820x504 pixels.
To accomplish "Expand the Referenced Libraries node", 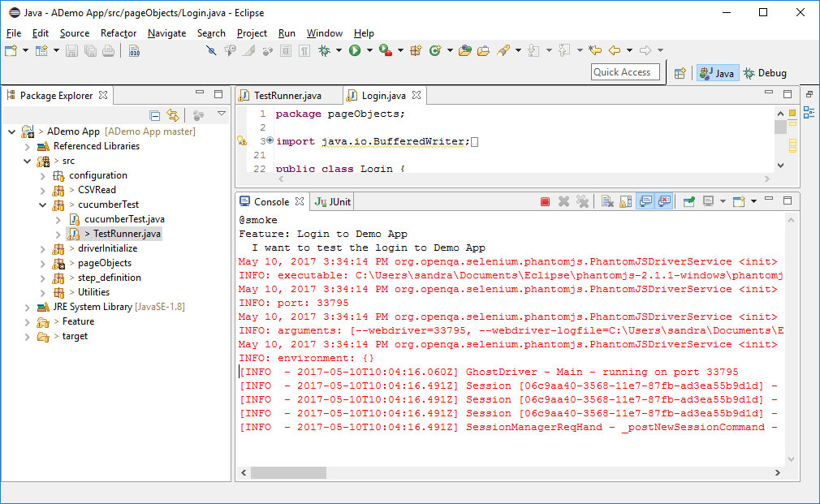I will click(x=27, y=146).
